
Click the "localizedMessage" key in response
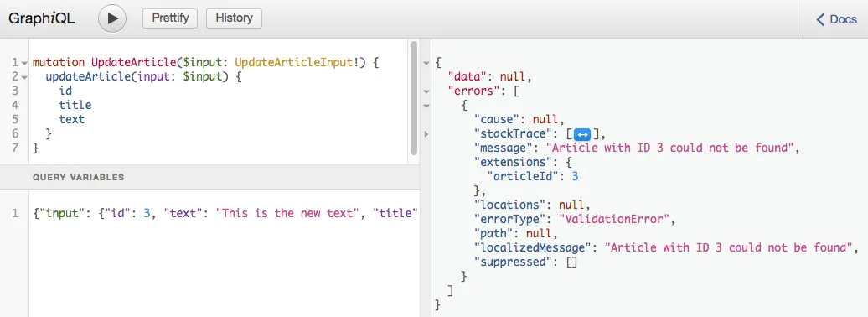coord(533,247)
